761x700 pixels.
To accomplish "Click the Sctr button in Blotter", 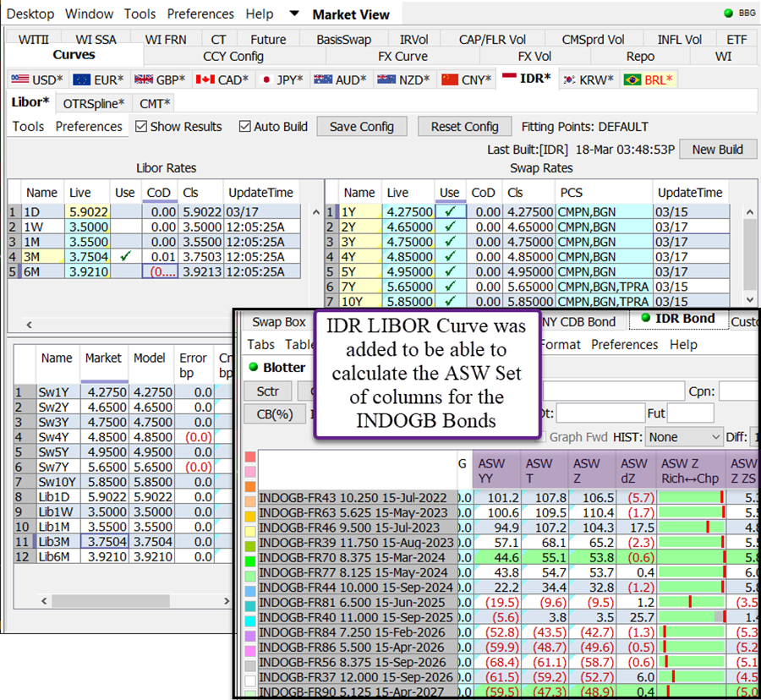I will (267, 391).
